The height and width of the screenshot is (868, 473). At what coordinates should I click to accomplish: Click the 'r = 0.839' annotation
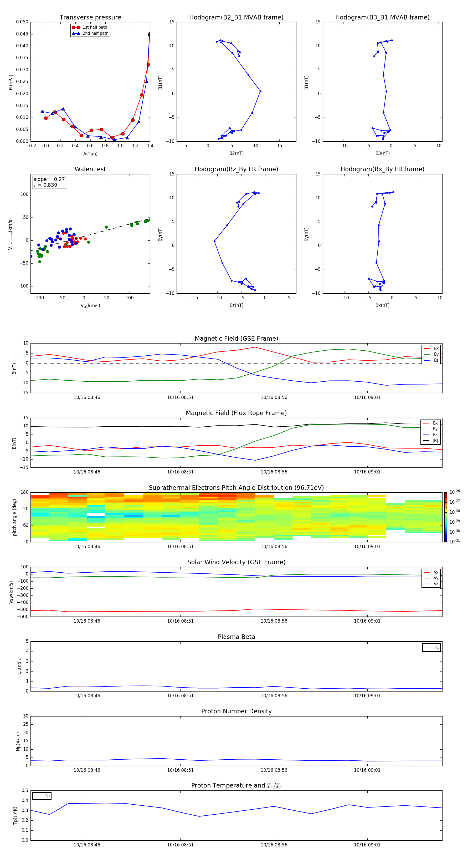point(45,185)
